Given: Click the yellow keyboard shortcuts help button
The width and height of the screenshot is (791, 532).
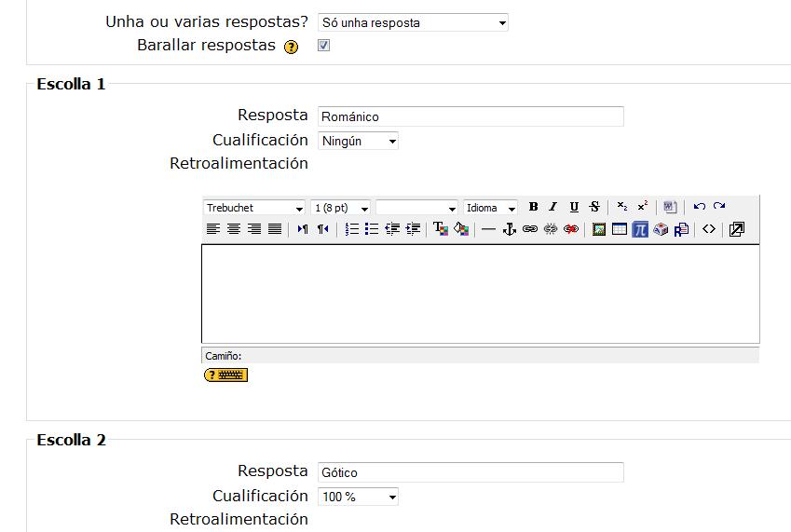Looking at the screenshot, I should (225, 375).
